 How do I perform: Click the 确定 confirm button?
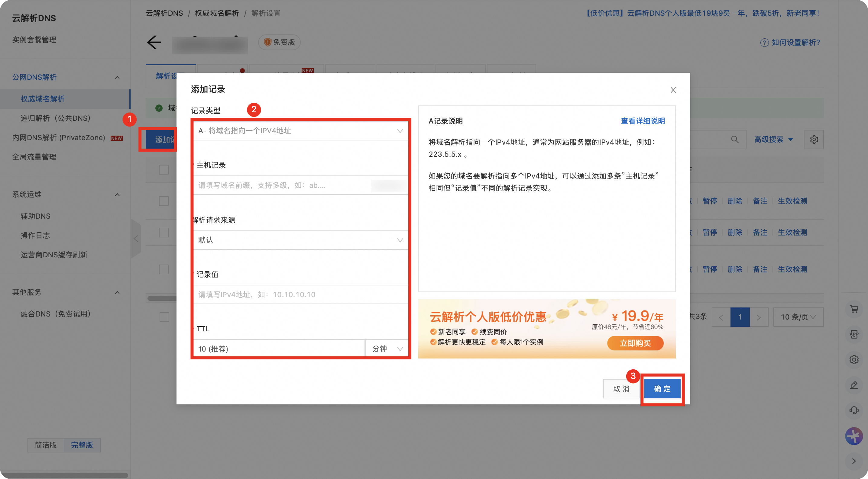pos(662,389)
